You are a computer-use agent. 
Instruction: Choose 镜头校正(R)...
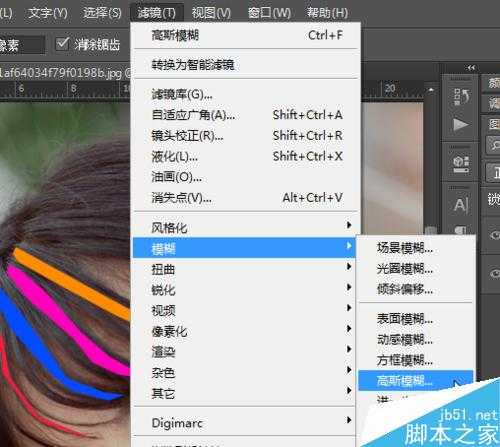coord(246,136)
